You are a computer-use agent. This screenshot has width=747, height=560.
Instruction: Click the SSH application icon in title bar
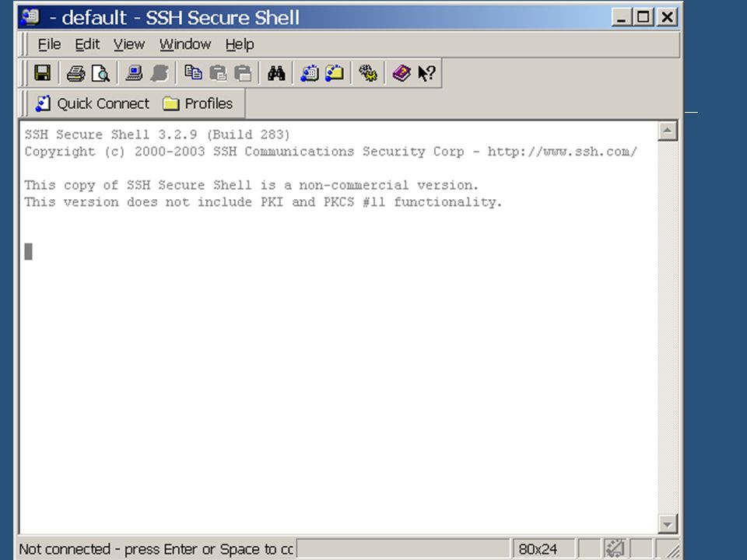(x=30, y=18)
